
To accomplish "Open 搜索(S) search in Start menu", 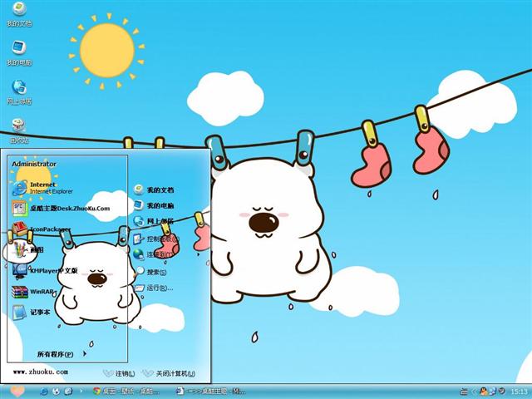I will click(x=150, y=272).
